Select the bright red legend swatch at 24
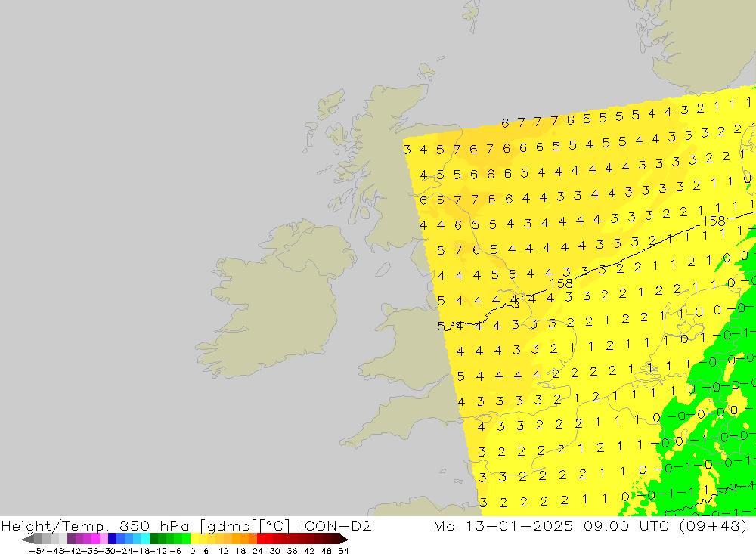 (261, 539)
